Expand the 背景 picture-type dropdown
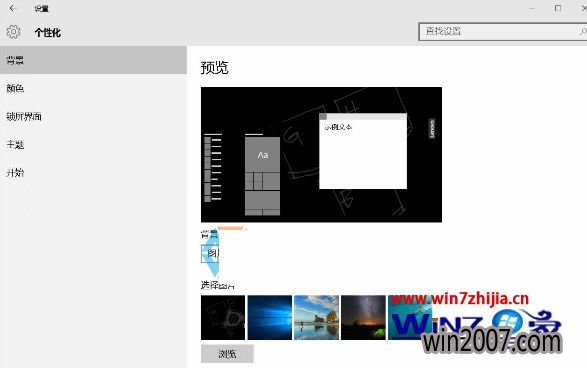Screen dimensions: 587x368 (x=210, y=253)
